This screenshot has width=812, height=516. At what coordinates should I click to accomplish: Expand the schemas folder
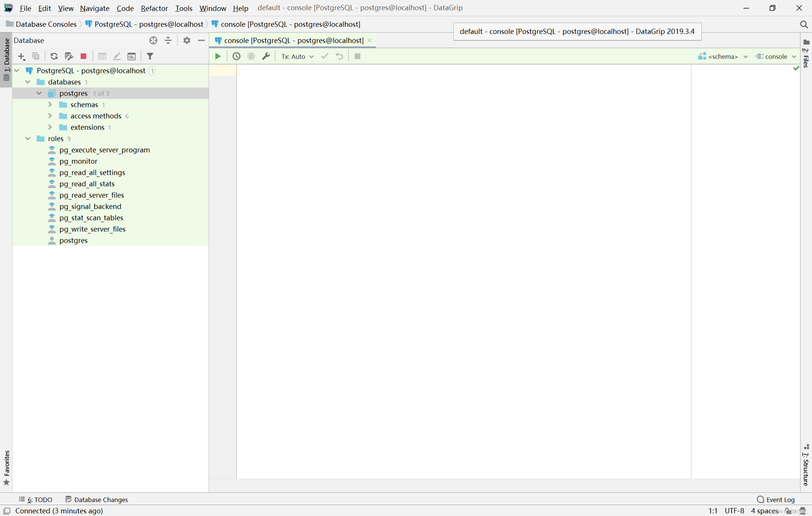tap(50, 105)
